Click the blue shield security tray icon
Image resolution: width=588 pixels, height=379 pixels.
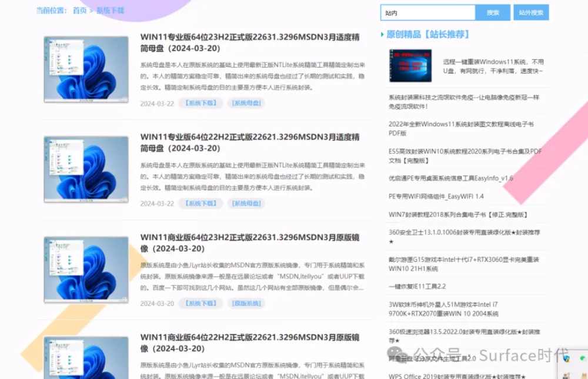tap(566, 358)
